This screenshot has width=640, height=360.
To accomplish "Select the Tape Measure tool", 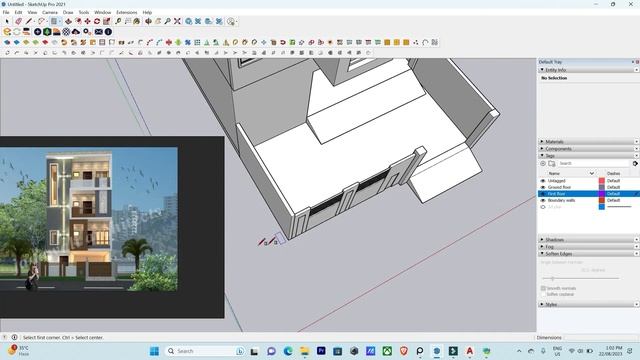I will pyautogui.click(x=118, y=21).
